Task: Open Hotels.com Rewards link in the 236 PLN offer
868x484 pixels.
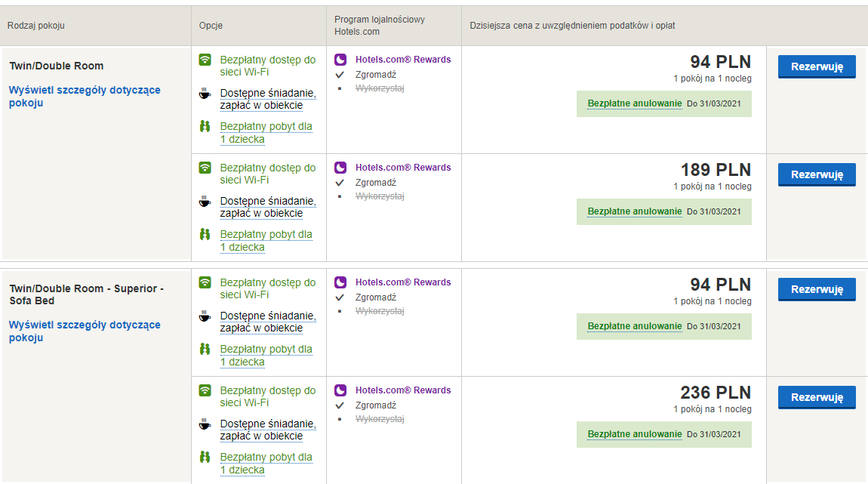Action: pyautogui.click(x=403, y=390)
